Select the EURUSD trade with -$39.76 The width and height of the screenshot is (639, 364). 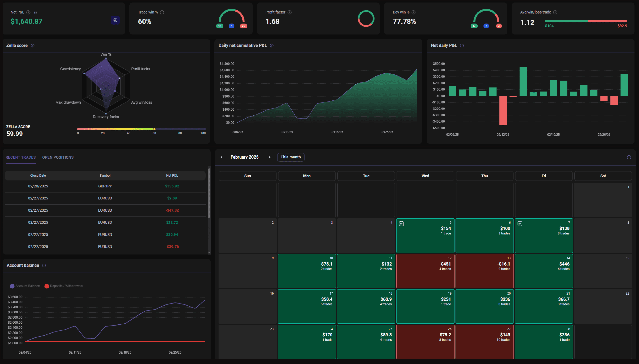coord(105,247)
